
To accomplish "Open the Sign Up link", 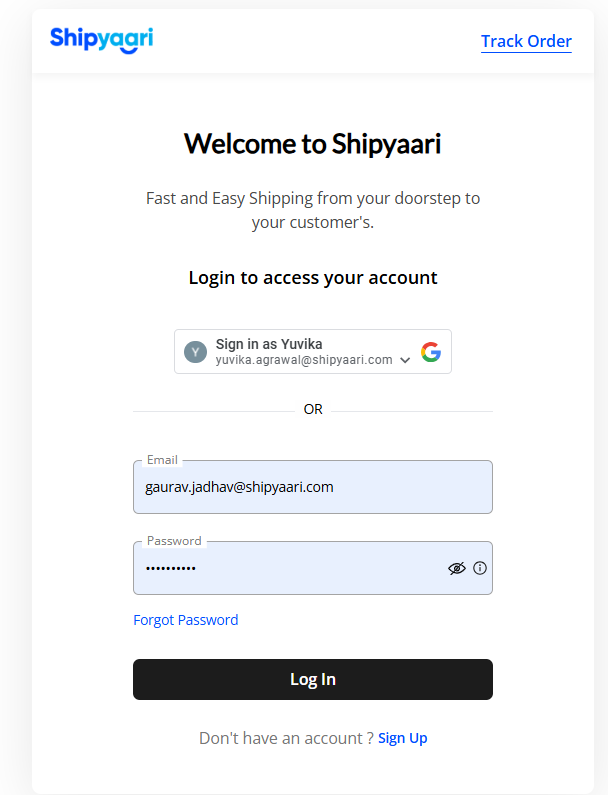I will [403, 738].
